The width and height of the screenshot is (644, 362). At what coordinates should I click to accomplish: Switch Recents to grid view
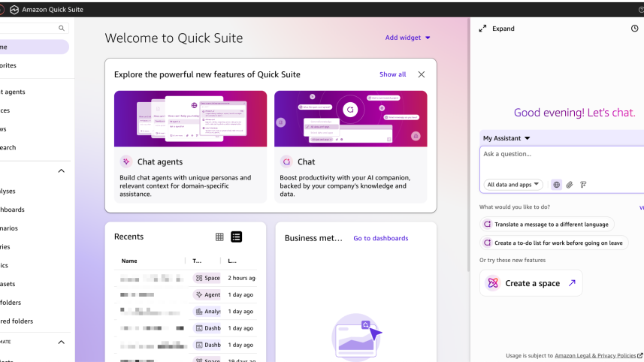pos(219,237)
